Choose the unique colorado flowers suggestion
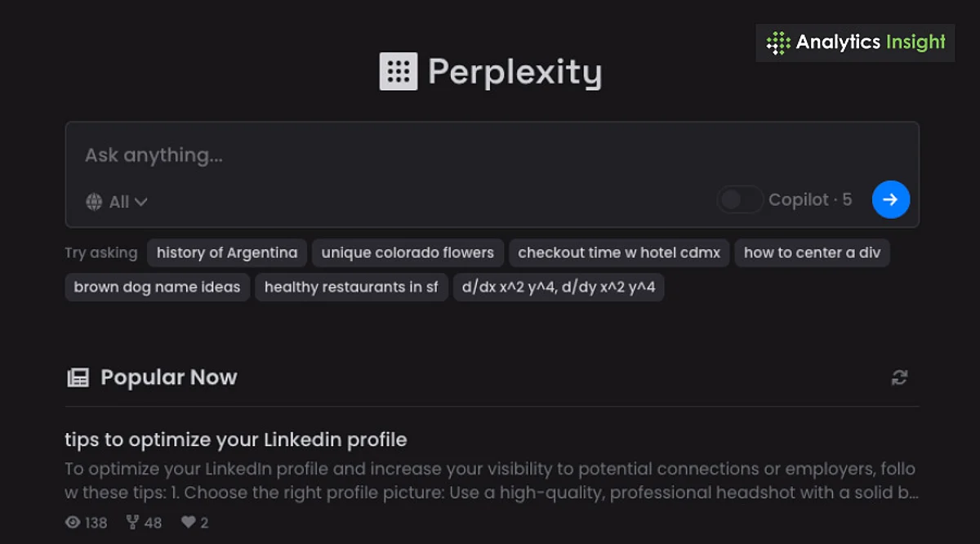980x544 pixels. pyautogui.click(x=408, y=252)
